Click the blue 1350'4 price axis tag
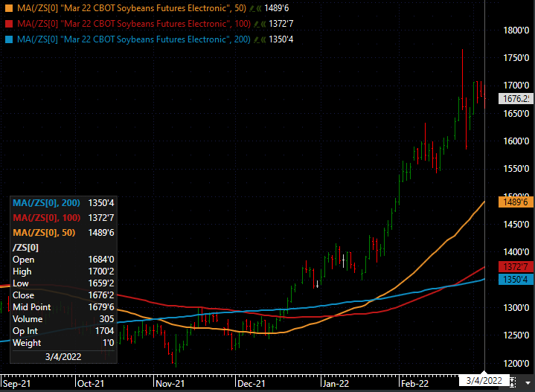Screen dimensions: 535x392 coord(516,280)
